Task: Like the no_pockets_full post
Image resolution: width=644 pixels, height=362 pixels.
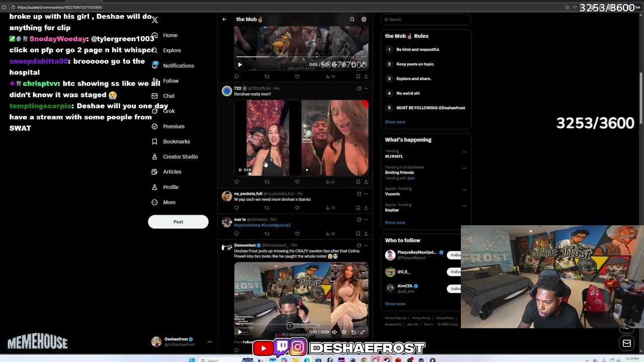Action: point(297,208)
